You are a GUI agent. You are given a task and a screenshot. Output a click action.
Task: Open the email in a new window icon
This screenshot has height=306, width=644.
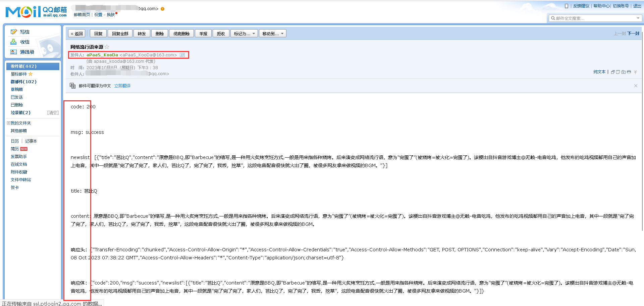[x=613, y=72]
